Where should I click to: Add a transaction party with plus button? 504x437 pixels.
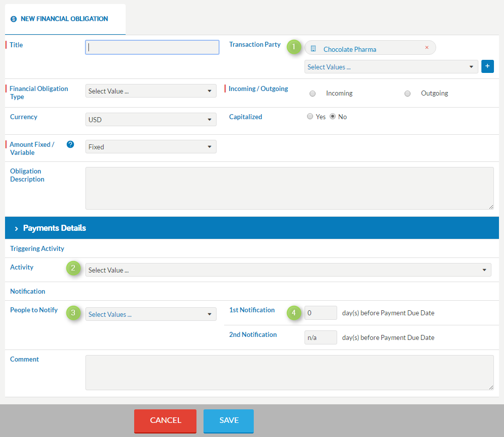487,66
